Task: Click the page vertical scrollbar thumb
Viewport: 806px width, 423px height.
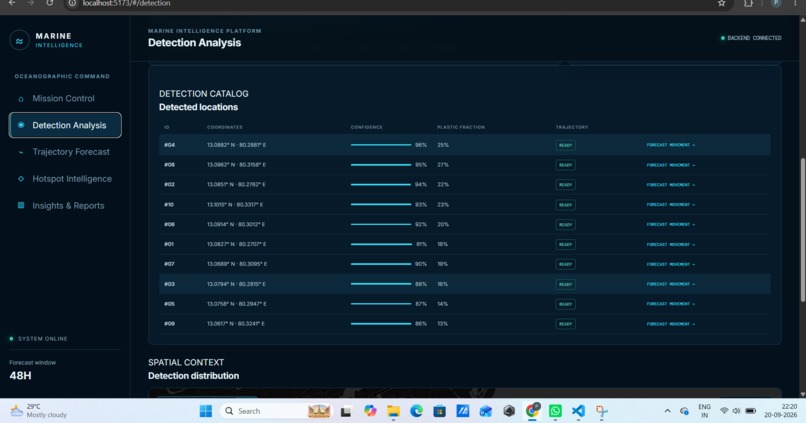Action: (803, 230)
